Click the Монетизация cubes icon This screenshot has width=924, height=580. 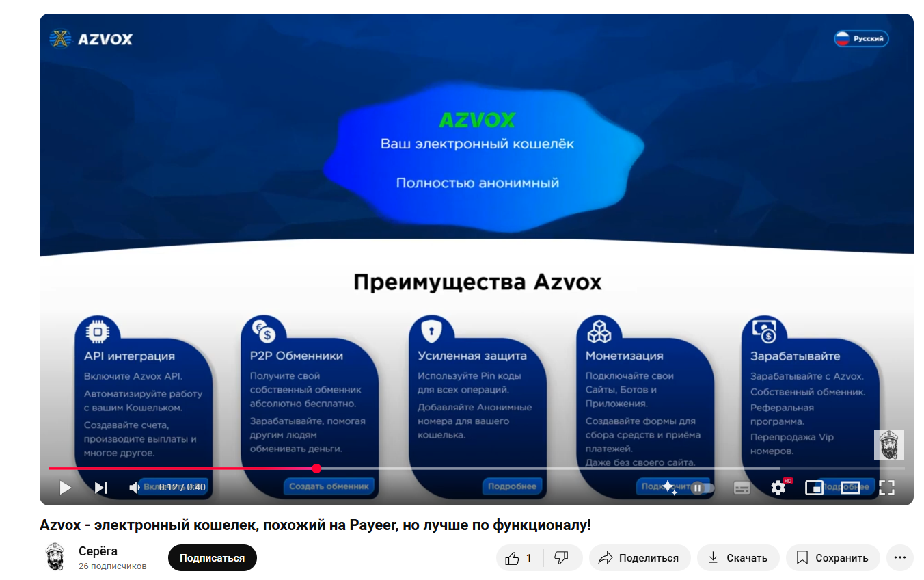coord(598,332)
